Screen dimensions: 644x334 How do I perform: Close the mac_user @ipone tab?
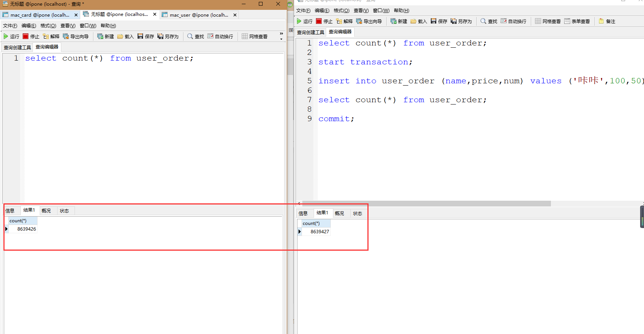(x=235, y=15)
